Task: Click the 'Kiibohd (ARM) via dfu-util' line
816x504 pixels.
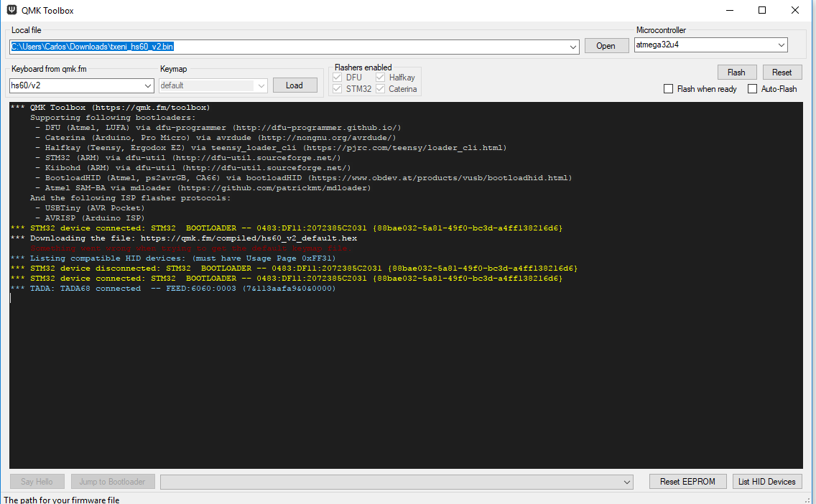Action: (193, 168)
